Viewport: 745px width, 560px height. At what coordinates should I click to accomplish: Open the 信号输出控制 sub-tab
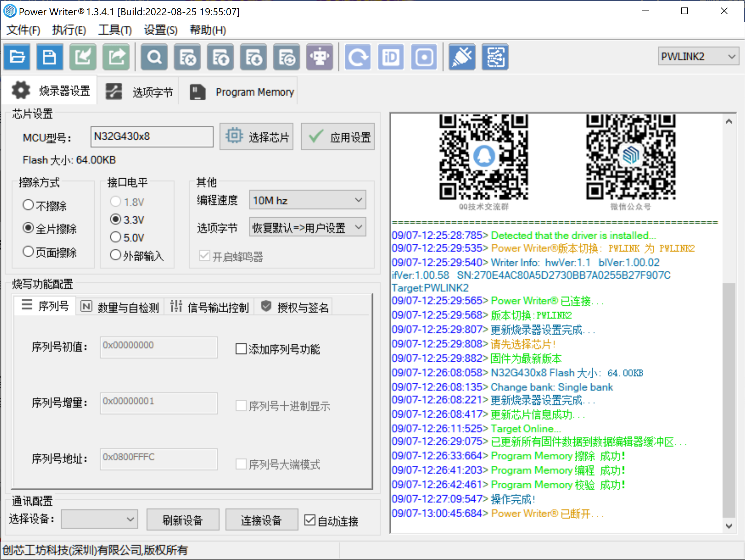click(x=209, y=307)
